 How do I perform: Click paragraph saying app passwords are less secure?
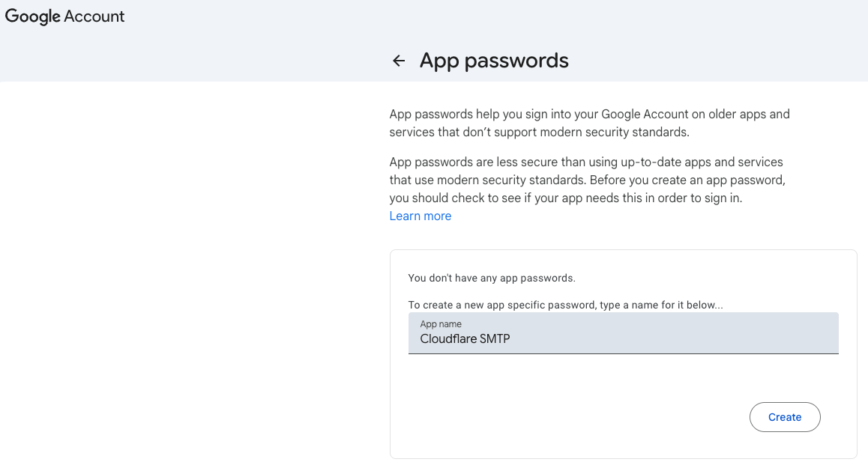586,162
